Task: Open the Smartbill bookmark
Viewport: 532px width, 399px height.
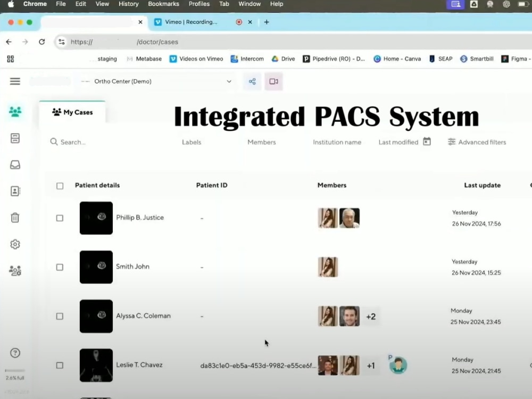Action: [477, 59]
